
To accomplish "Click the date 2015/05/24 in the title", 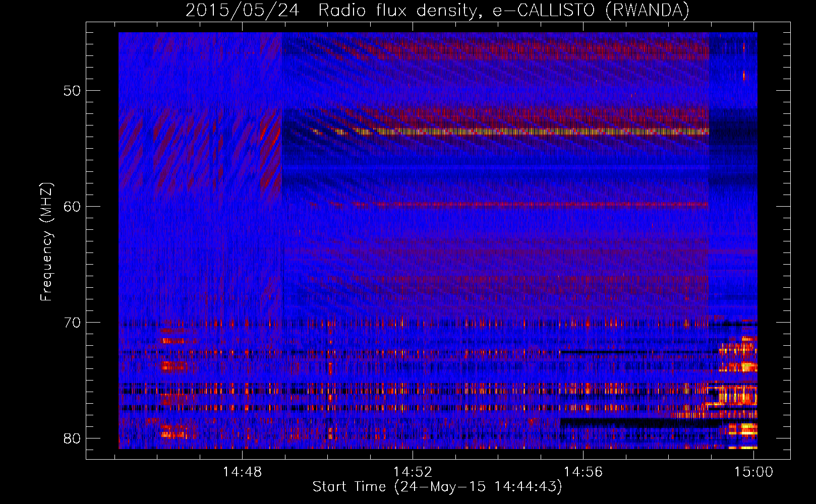I will click(243, 10).
